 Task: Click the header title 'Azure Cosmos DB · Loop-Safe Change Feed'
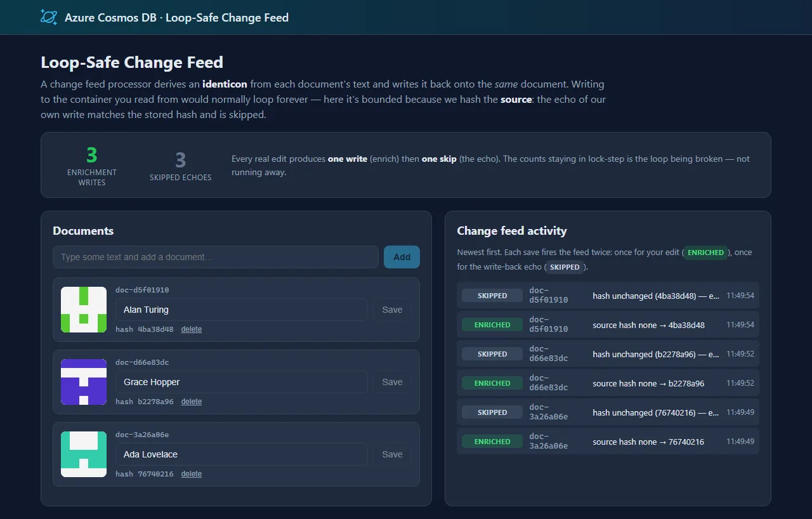(x=176, y=18)
